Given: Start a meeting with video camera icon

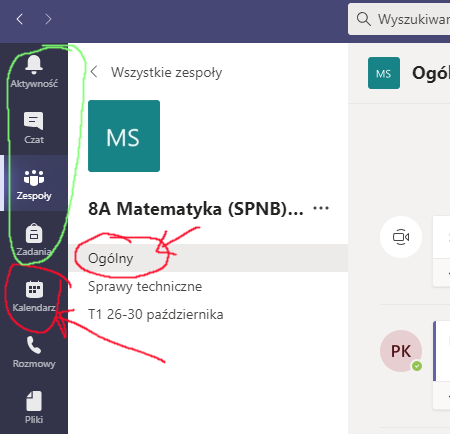Looking at the screenshot, I should [401, 237].
